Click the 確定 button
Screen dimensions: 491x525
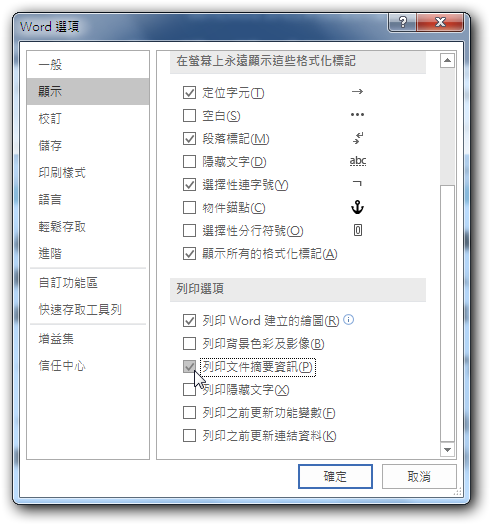tap(335, 476)
